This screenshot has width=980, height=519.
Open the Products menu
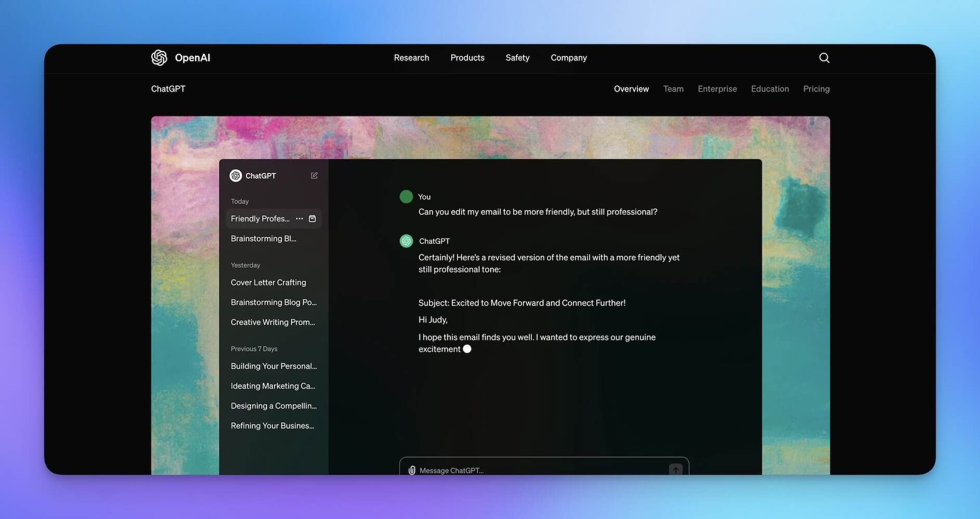467,57
